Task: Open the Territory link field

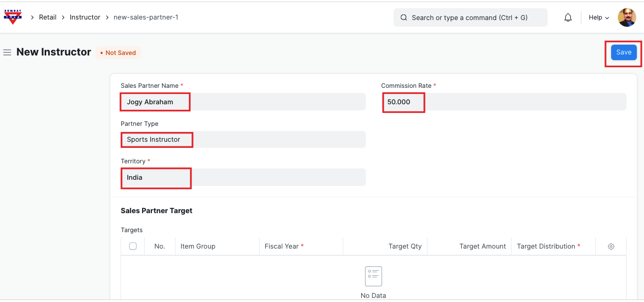Action: point(243,177)
